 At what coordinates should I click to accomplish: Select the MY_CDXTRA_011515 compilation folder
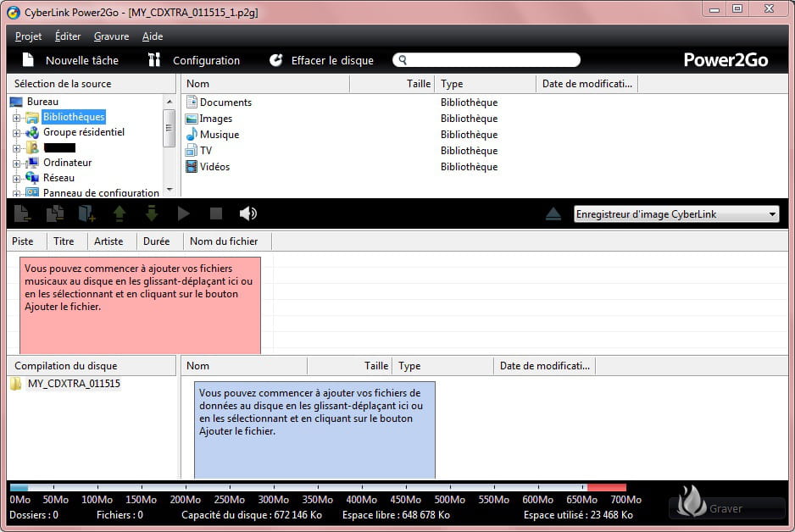pyautogui.click(x=73, y=384)
